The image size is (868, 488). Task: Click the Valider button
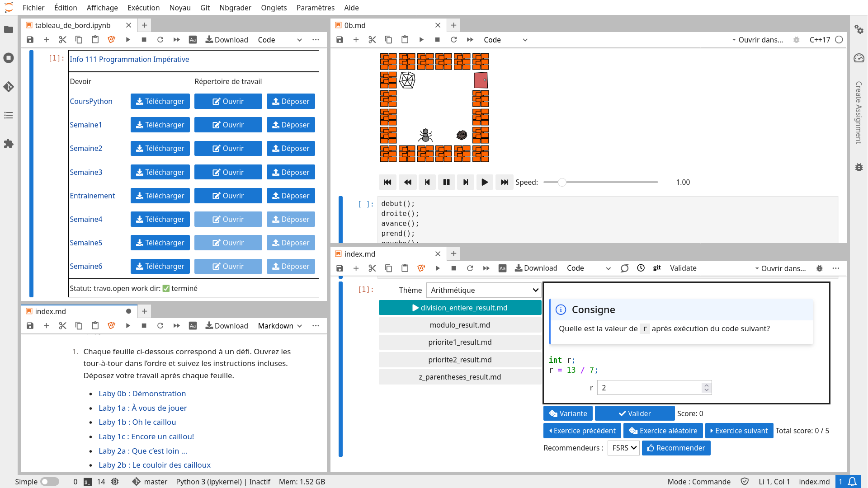tap(634, 413)
